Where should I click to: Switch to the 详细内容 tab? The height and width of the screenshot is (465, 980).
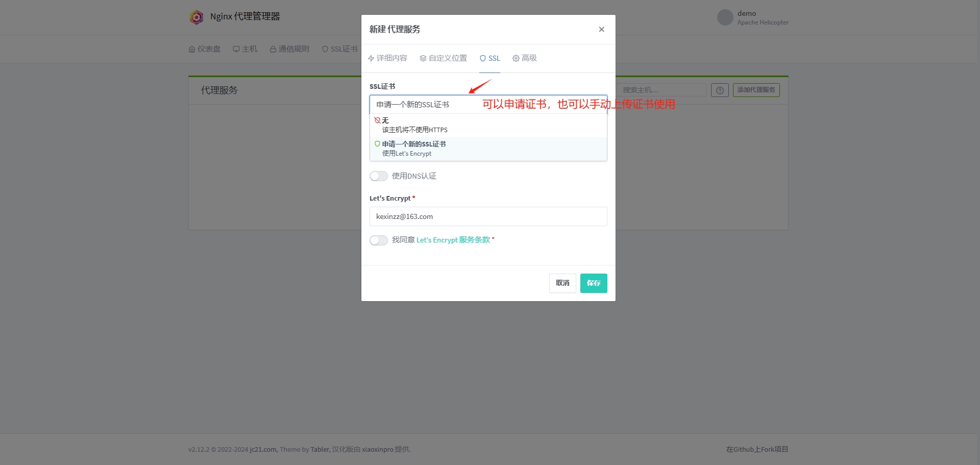[387, 58]
